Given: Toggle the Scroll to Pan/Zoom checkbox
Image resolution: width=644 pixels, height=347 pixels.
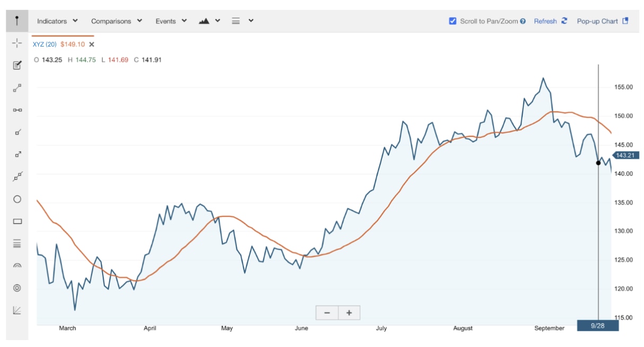Looking at the screenshot, I should click(x=452, y=21).
